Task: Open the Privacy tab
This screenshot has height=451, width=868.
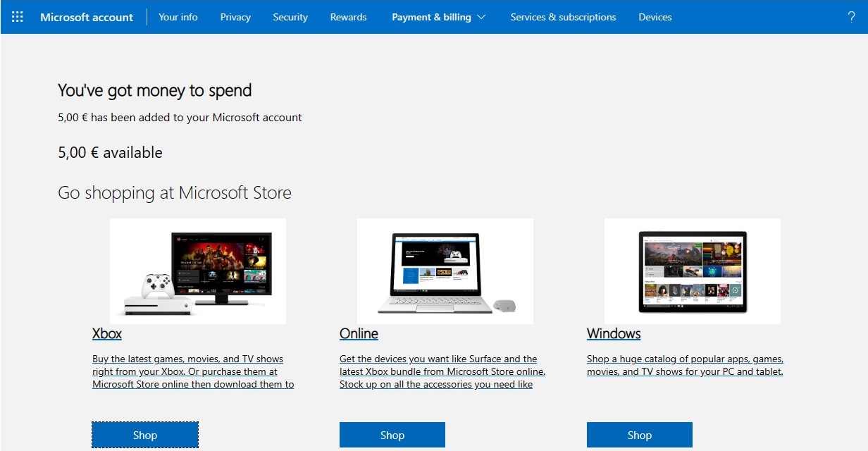Action: click(x=235, y=17)
